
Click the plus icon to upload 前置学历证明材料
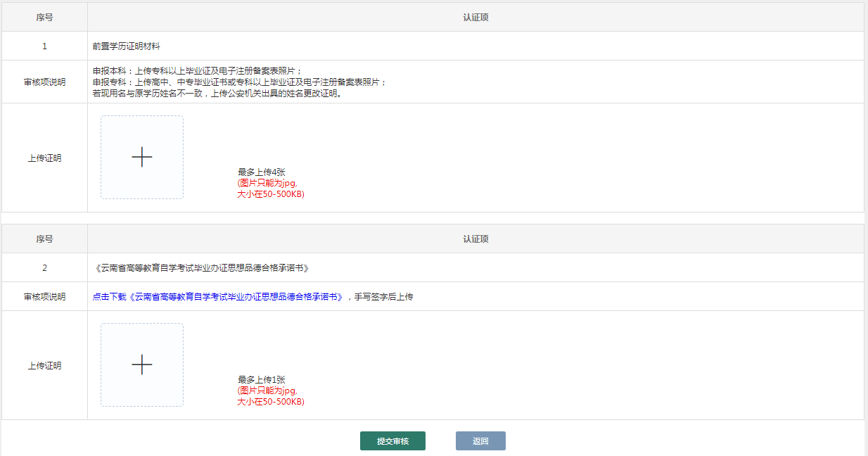(142, 157)
